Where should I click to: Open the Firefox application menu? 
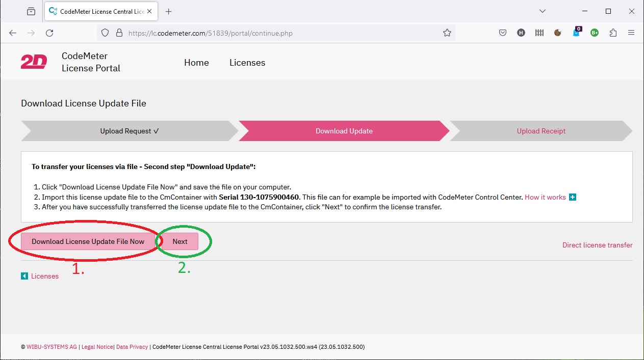pyautogui.click(x=631, y=33)
